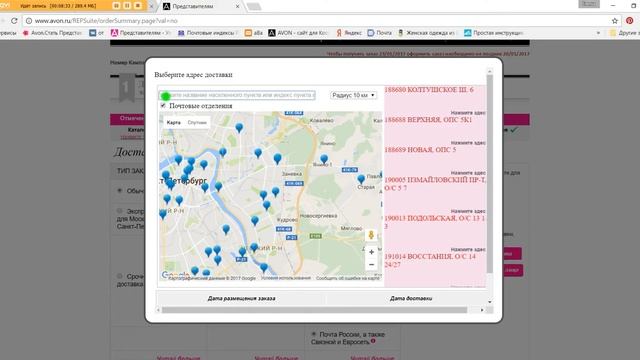Select the 188688 ВЕРХНЯЯ, ОПС 5К1 address
Viewport: 640px width, 360px height.
coord(428,120)
